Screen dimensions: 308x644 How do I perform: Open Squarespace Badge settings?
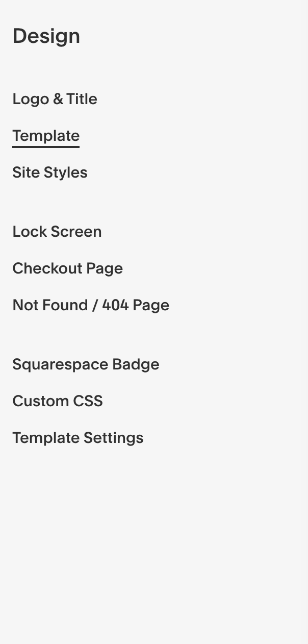(x=86, y=365)
